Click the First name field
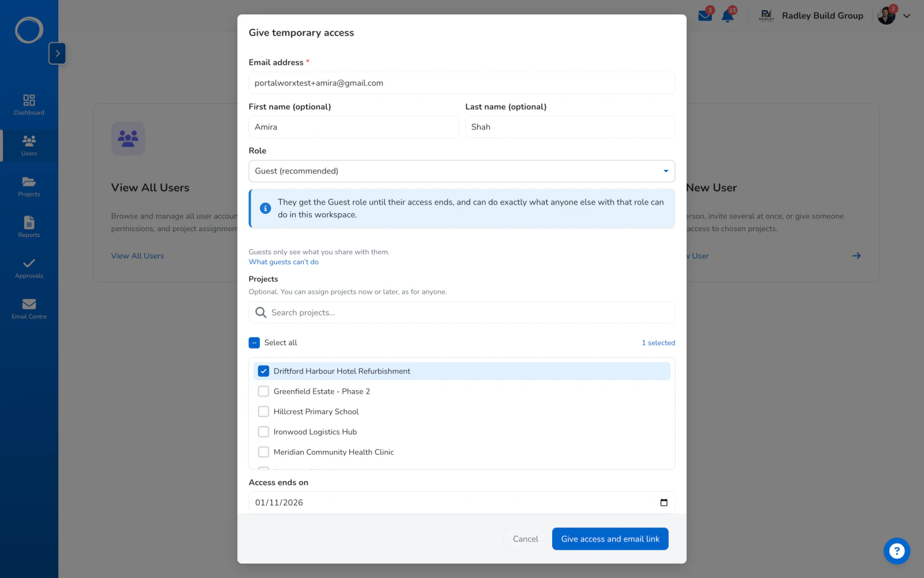The width and height of the screenshot is (924, 578). click(x=353, y=127)
